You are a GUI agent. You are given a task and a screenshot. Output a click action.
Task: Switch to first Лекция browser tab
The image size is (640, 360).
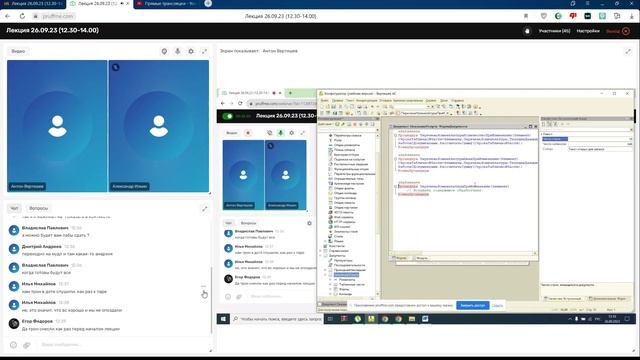coord(33,4)
